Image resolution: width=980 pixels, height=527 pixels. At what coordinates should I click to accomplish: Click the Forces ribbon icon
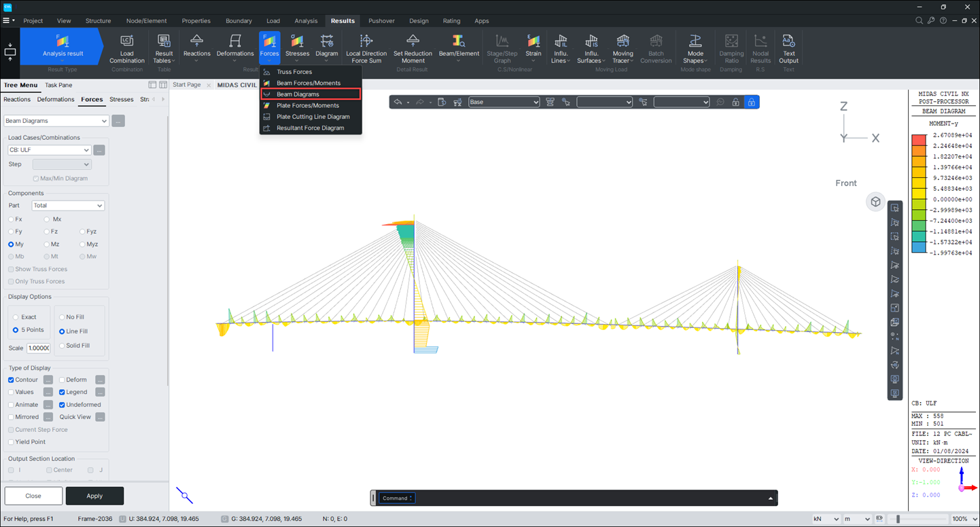(x=269, y=48)
